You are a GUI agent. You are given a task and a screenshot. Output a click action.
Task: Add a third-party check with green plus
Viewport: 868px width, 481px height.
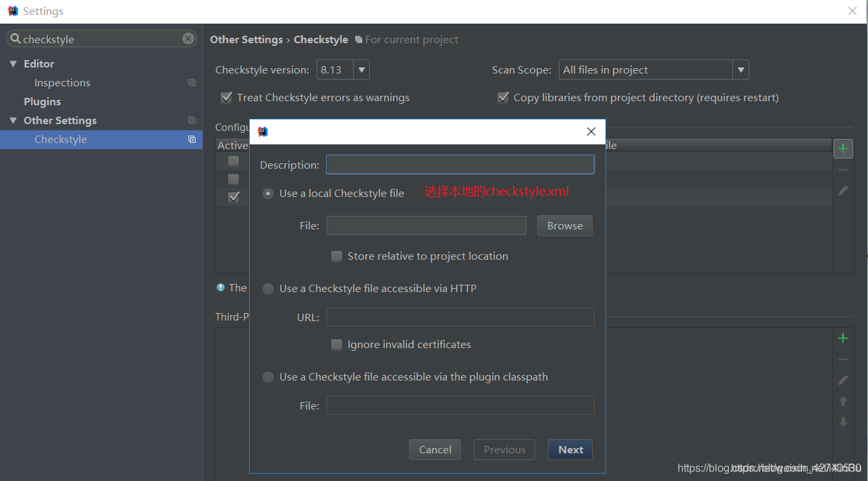point(843,338)
